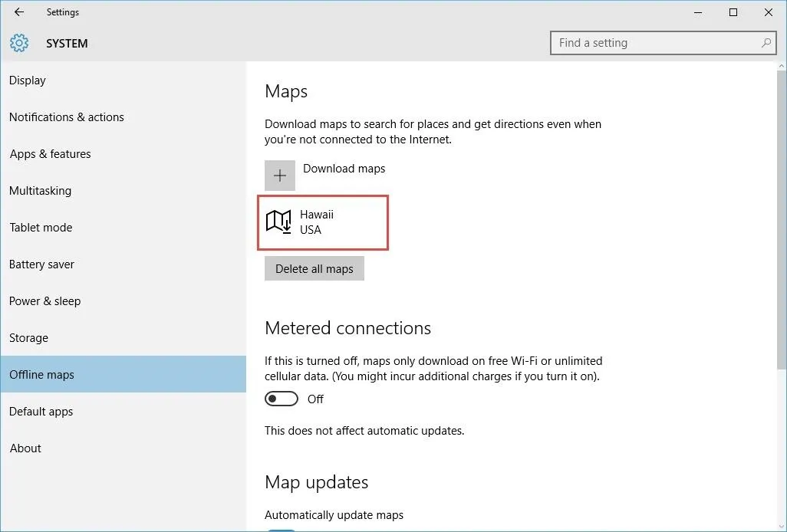The image size is (787, 532).
Task: Click the scrollbar down arrow
Action: 782,527
